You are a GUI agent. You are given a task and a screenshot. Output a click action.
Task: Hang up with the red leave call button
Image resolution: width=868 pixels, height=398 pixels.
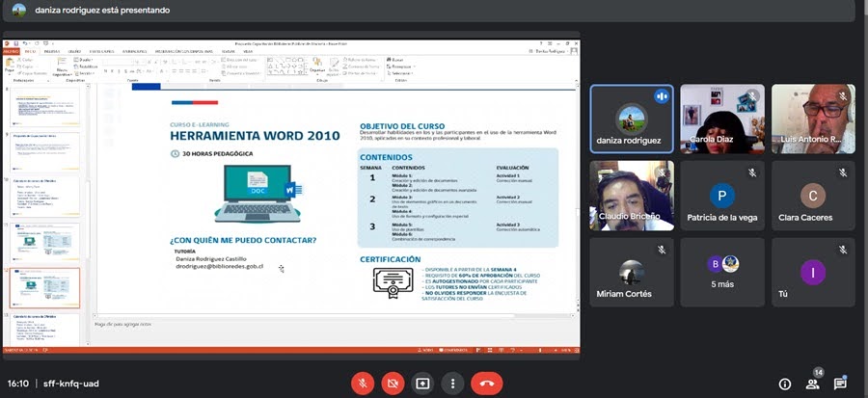tap(487, 383)
